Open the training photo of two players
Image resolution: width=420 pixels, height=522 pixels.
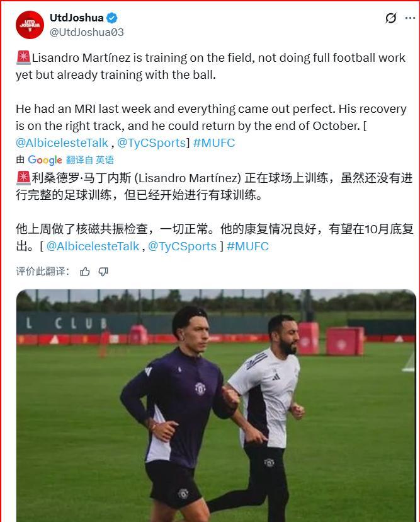(x=216, y=405)
